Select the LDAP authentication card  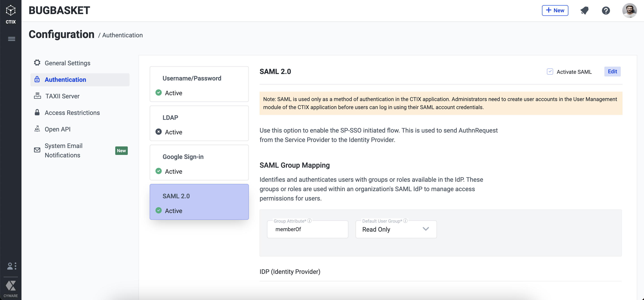tap(199, 123)
